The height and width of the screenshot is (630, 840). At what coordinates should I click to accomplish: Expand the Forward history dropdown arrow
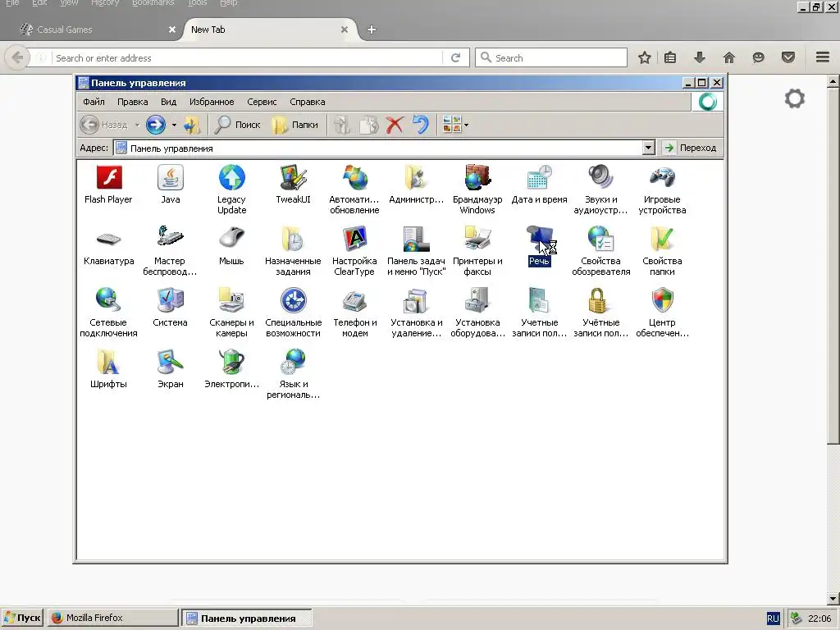pyautogui.click(x=174, y=125)
